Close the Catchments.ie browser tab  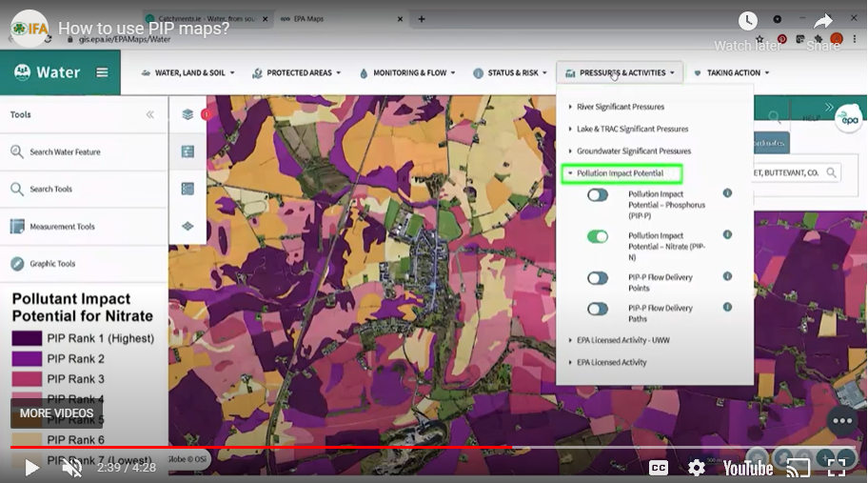point(265,19)
